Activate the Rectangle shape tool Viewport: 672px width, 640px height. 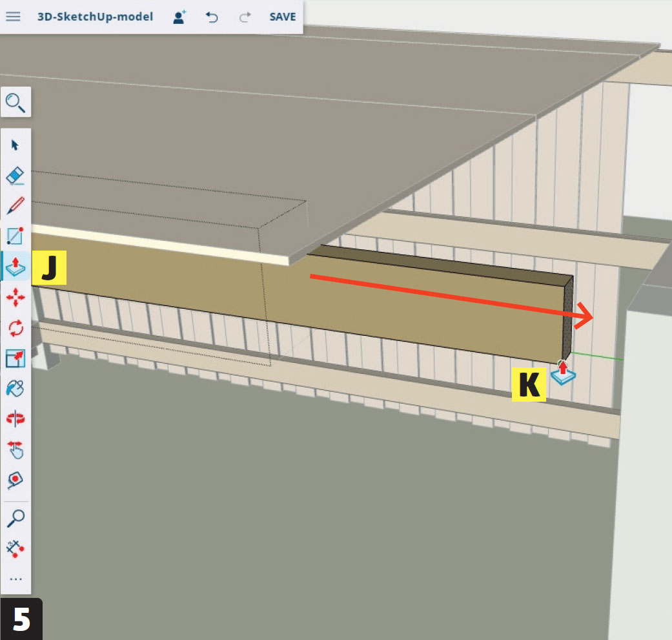coord(15,236)
